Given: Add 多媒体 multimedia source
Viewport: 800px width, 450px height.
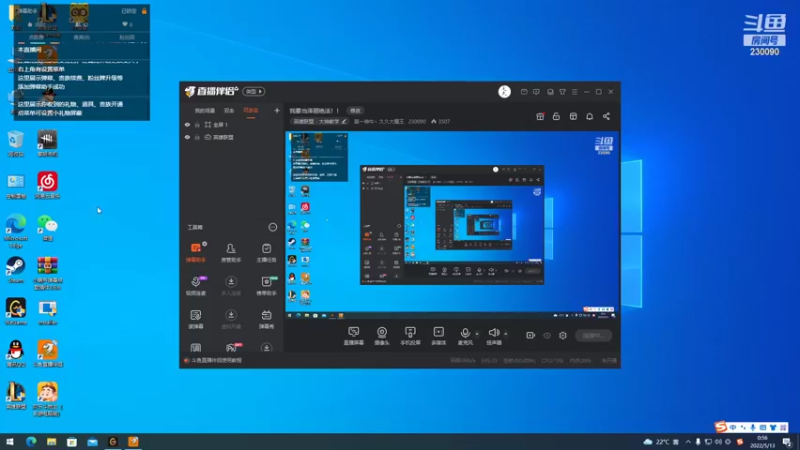Looking at the screenshot, I should pyautogui.click(x=439, y=336).
